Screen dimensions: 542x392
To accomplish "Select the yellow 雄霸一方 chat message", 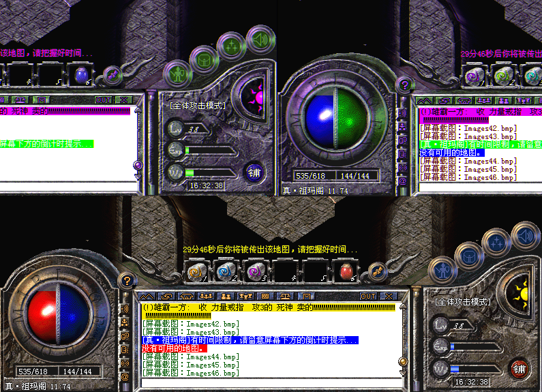I will [x=269, y=312].
